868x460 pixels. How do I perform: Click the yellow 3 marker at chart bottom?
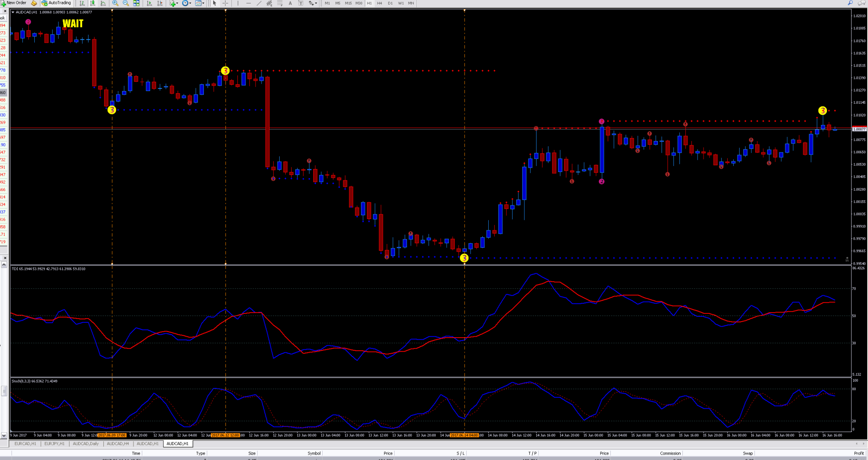click(x=464, y=258)
